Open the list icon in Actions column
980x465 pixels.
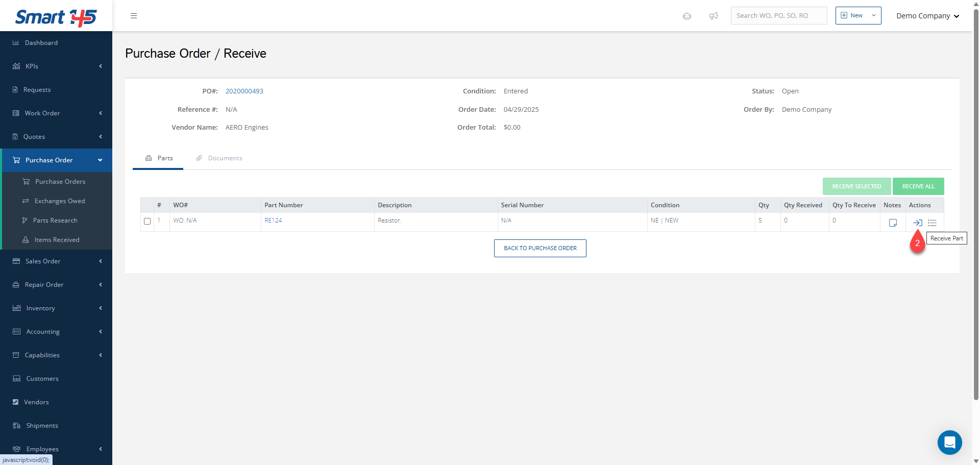[932, 223]
